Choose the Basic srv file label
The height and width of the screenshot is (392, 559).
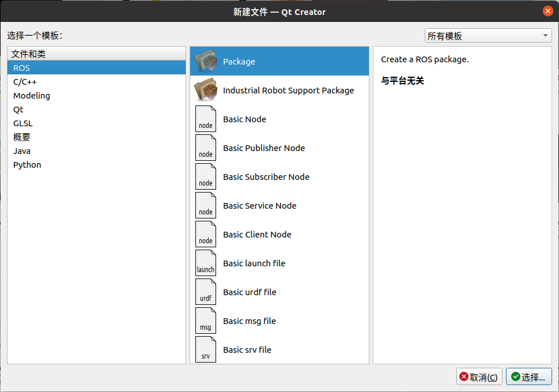247,350
